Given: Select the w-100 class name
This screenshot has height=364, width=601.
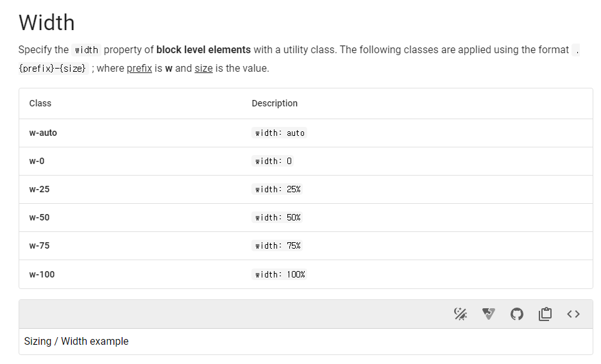Looking at the screenshot, I should pos(42,274).
